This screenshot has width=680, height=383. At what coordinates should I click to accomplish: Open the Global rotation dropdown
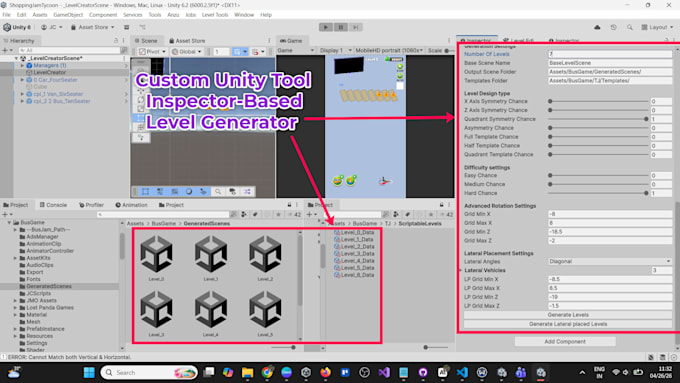pos(187,51)
